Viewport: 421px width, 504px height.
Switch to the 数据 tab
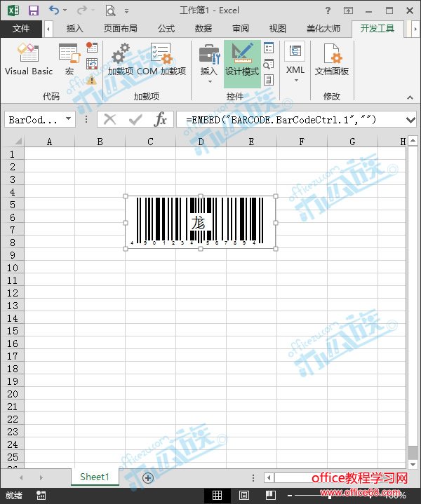(x=203, y=29)
